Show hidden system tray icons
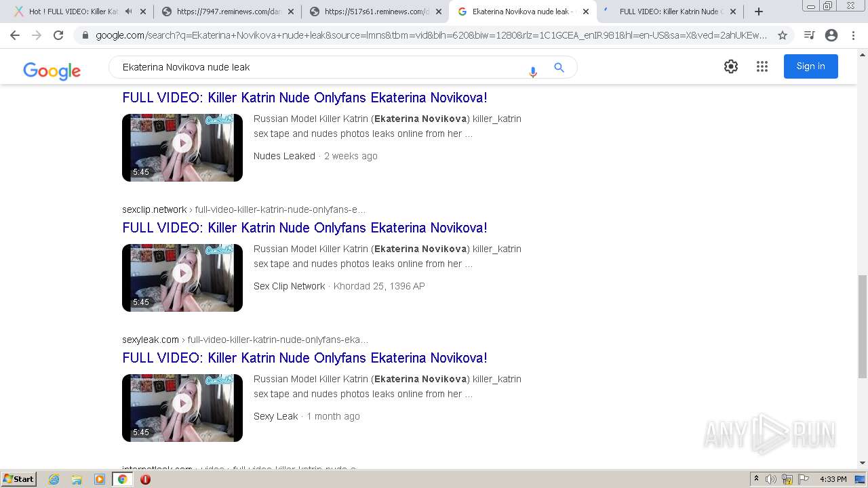 (x=756, y=479)
